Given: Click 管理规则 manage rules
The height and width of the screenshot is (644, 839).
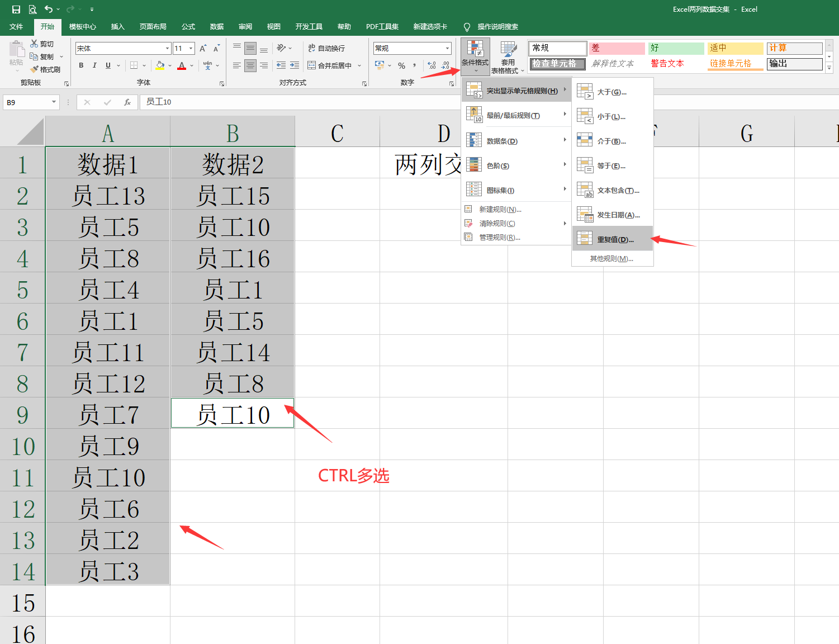Looking at the screenshot, I should coord(516,237).
